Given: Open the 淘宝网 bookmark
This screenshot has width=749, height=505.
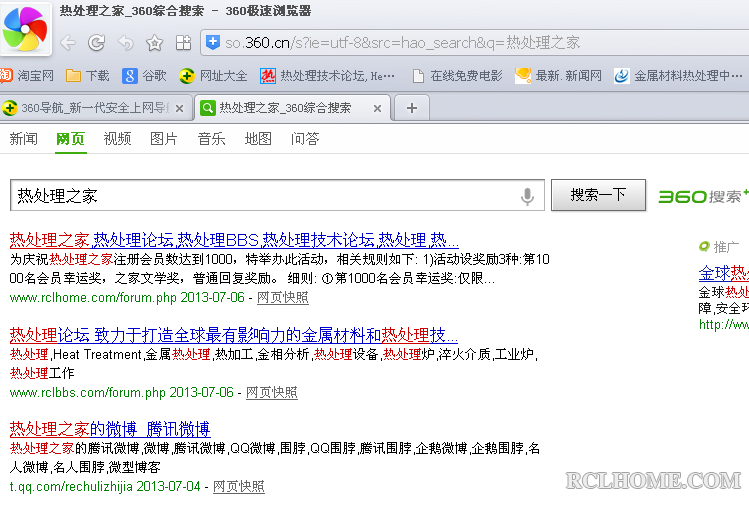Looking at the screenshot, I should coord(27,75).
